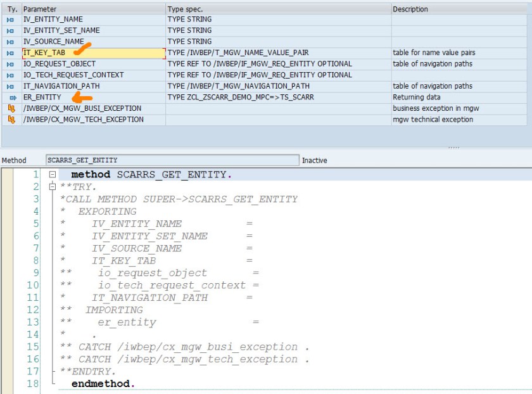Select the IT_NAVIGATION_PATH parameter cell
Screen dimensions: 532x394
pos(94,86)
